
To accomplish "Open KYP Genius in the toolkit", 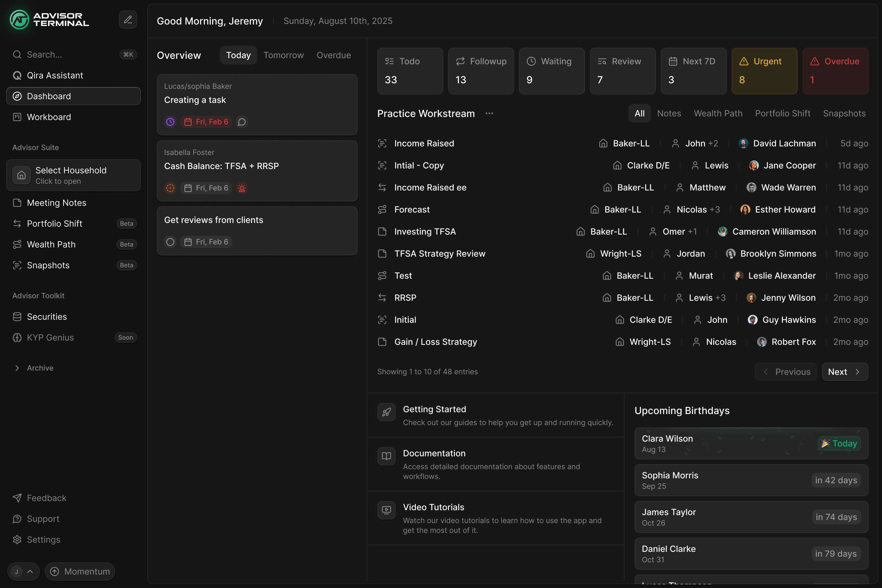I will click(73, 337).
